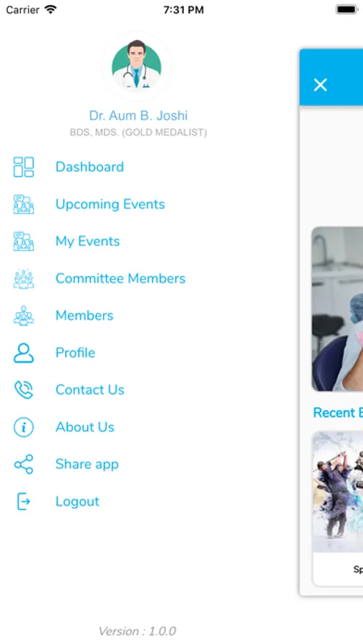Close the side menu with X
This screenshot has height=644, width=363.
pyautogui.click(x=320, y=85)
